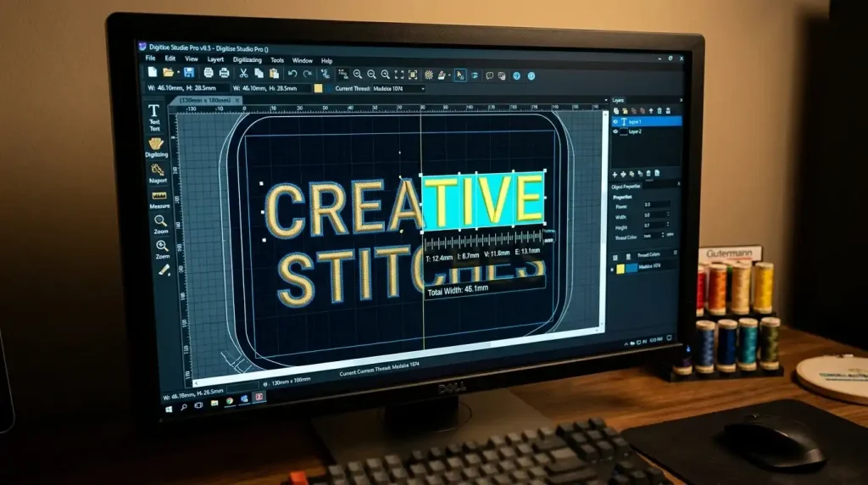Click the four-way move icon below the layer list
The image size is (868, 485).
pos(623,175)
